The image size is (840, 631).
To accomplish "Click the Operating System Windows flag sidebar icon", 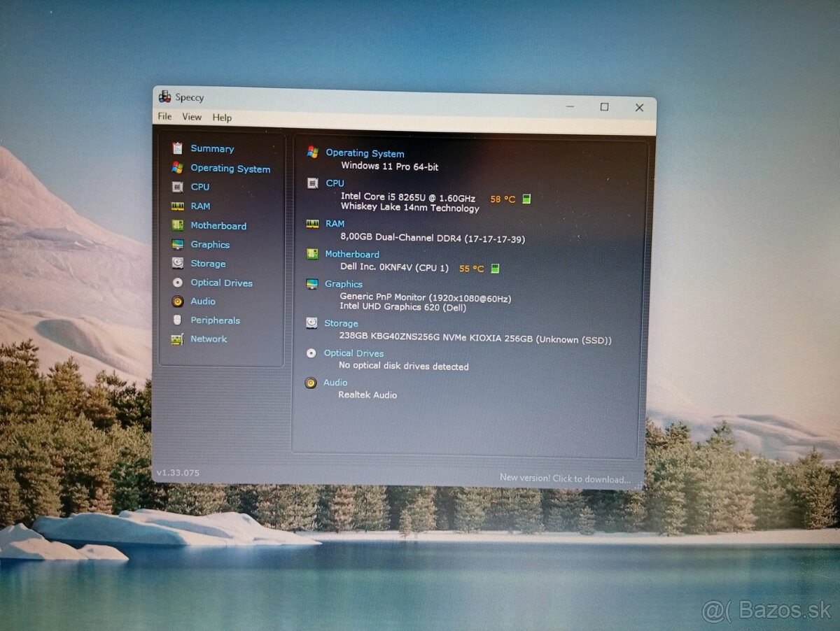I will pyautogui.click(x=178, y=168).
